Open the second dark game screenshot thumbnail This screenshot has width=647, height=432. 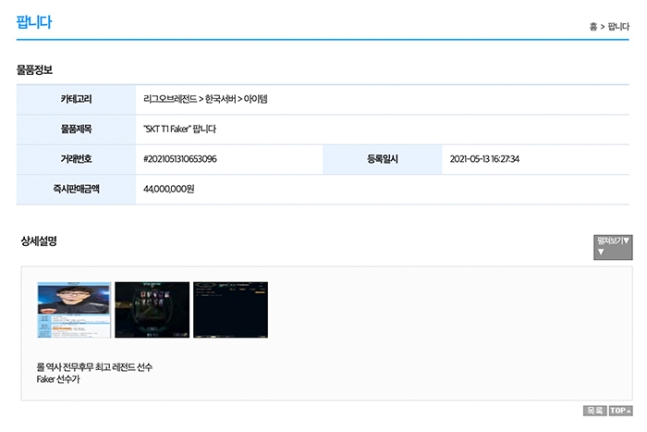pyautogui.click(x=151, y=310)
